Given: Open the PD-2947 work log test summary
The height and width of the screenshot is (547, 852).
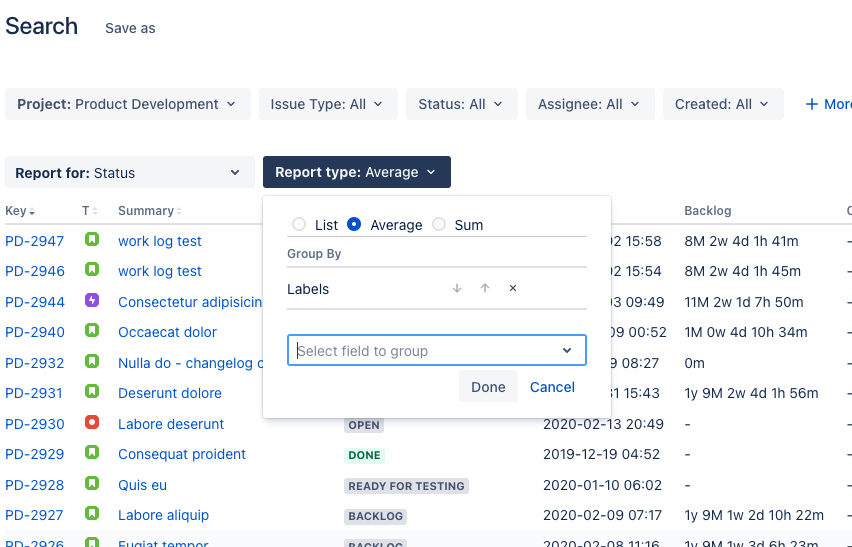Looking at the screenshot, I should 160,241.
